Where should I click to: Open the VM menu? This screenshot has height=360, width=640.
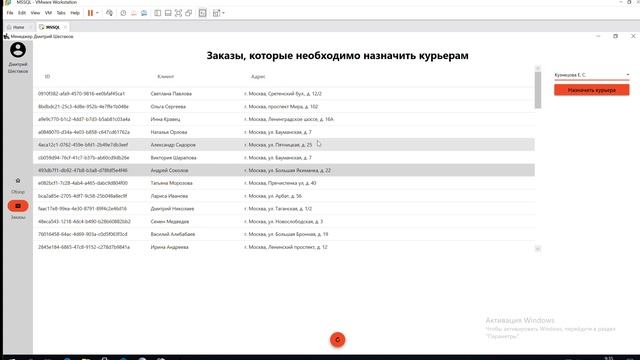tap(48, 13)
